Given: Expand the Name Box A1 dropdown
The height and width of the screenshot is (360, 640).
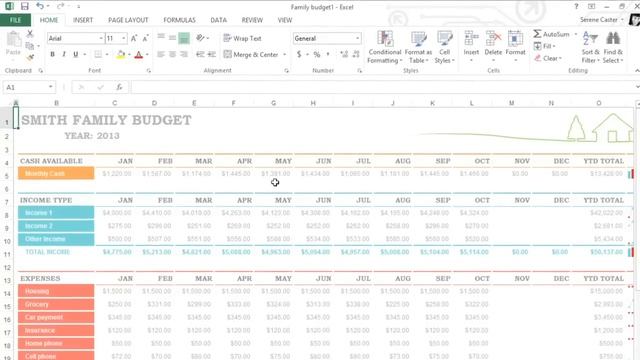Looking at the screenshot, I should pos(50,87).
